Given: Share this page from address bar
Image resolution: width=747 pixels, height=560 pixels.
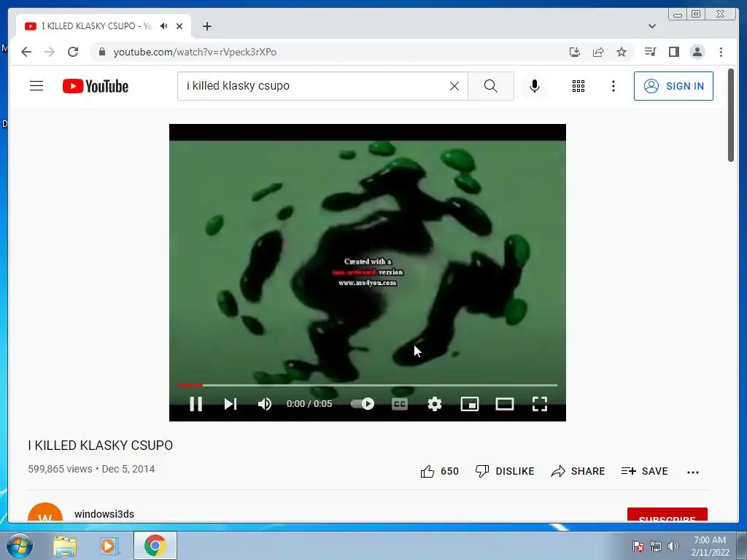Looking at the screenshot, I should [x=598, y=52].
